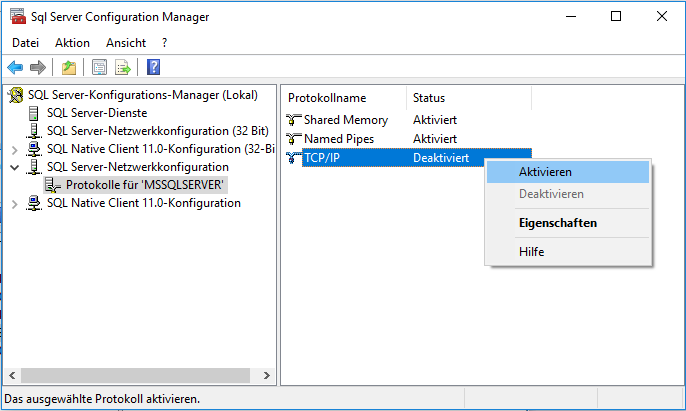Expand SQL Native Client 11.0-Konfiguration (32-Bit) node
Viewport: 686px width, 411px height.
tap(14, 150)
